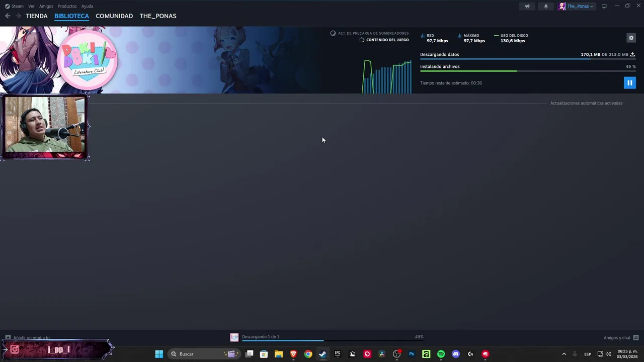Open Epic Games Launcher from taskbar
644x362 pixels.
pyautogui.click(x=338, y=354)
